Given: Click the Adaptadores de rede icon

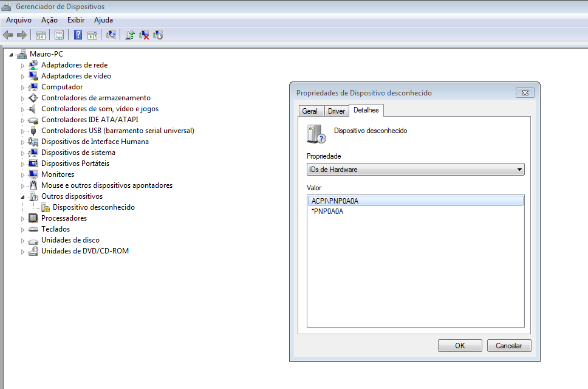Looking at the screenshot, I should [x=33, y=65].
